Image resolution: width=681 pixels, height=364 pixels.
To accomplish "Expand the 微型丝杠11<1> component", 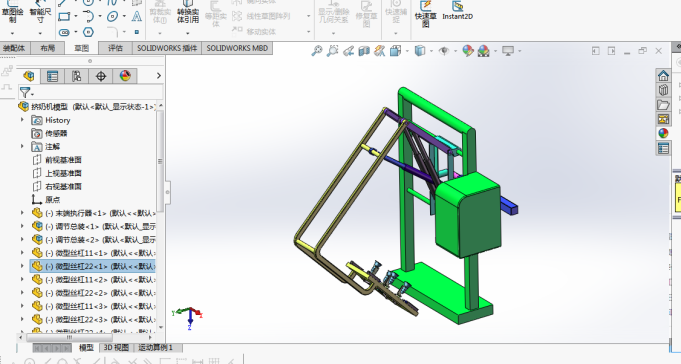I will (x=23, y=252).
